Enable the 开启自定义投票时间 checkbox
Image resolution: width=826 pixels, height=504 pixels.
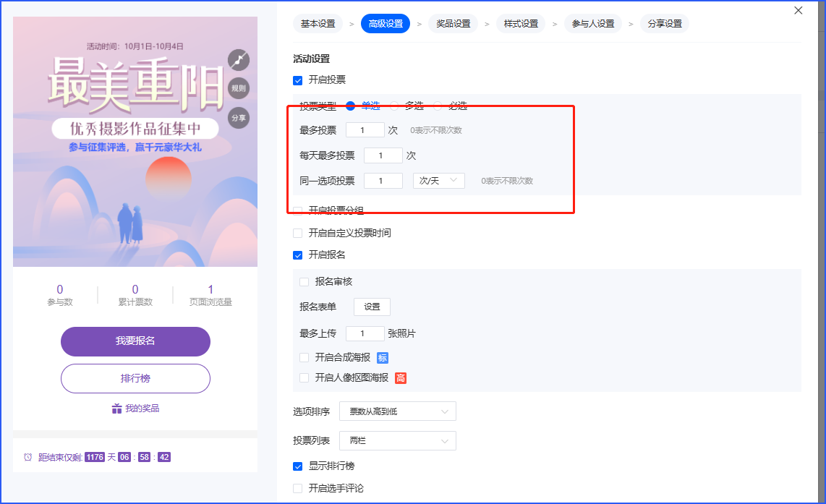[297, 234]
